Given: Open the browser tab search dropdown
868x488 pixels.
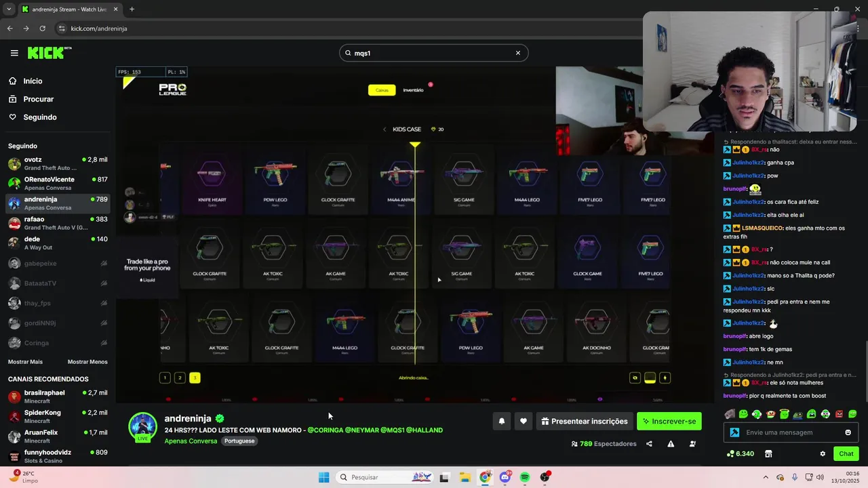Looking at the screenshot, I should (x=7, y=9).
